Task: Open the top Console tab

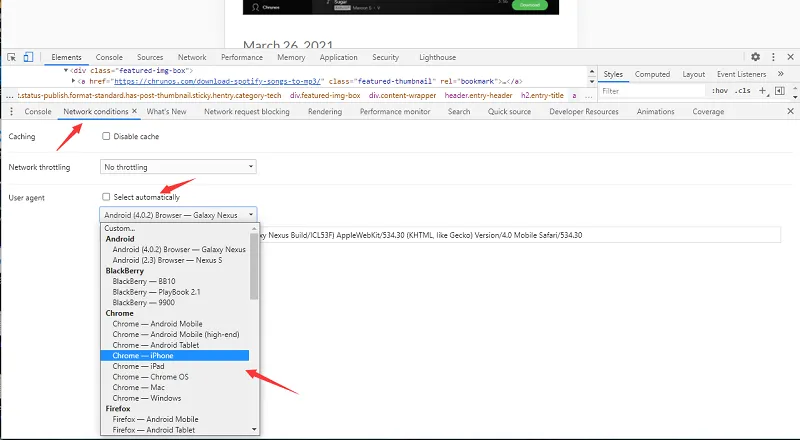Action: click(109, 57)
